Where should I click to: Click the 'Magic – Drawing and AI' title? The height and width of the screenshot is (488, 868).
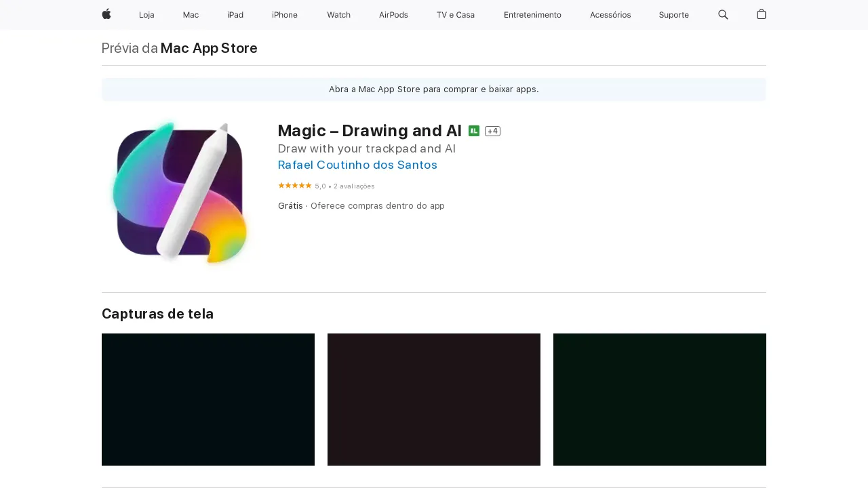click(370, 131)
